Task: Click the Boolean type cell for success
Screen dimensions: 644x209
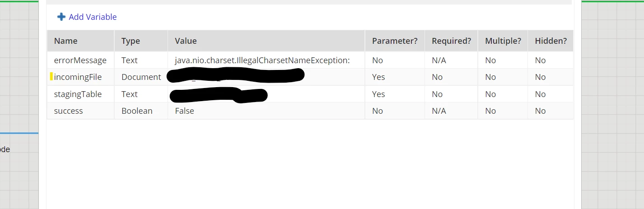Action: (137, 111)
